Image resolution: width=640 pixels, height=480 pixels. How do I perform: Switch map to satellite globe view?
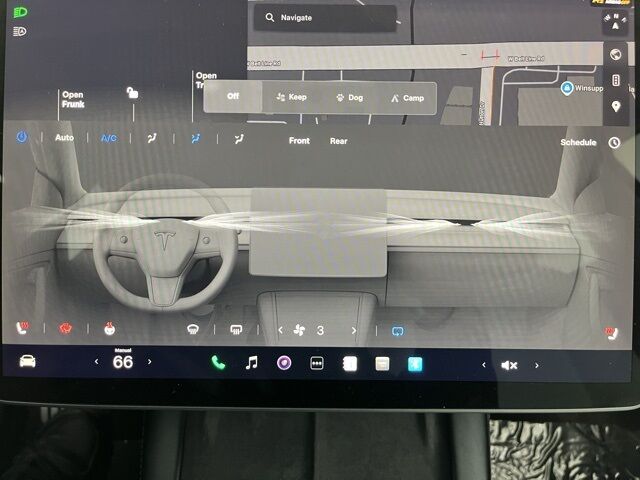click(x=616, y=54)
